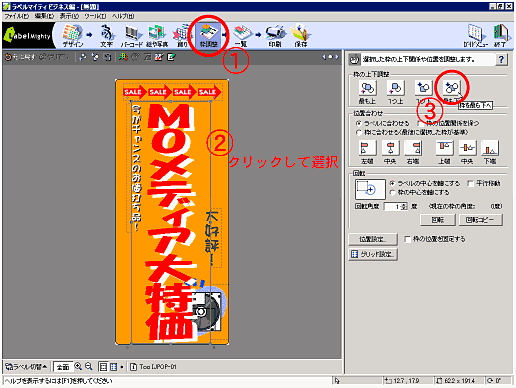Open the 保存 (Save) step

click(x=301, y=36)
